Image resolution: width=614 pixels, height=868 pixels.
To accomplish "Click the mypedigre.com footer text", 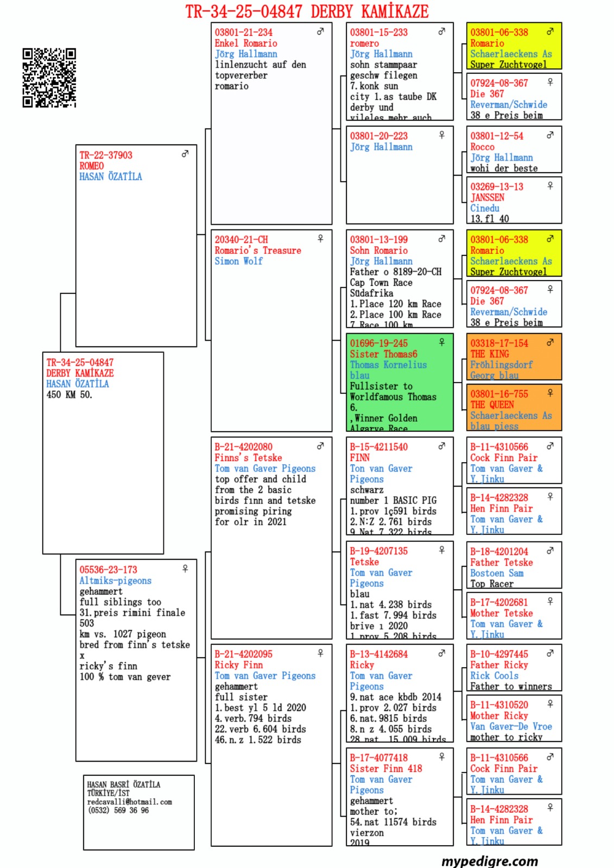I will 489,861.
